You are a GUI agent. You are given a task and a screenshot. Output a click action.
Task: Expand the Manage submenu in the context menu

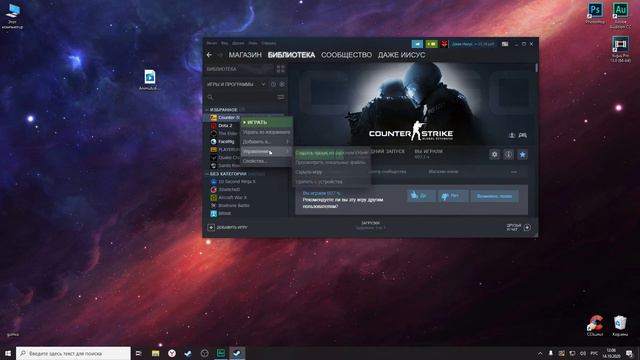[x=266, y=151]
